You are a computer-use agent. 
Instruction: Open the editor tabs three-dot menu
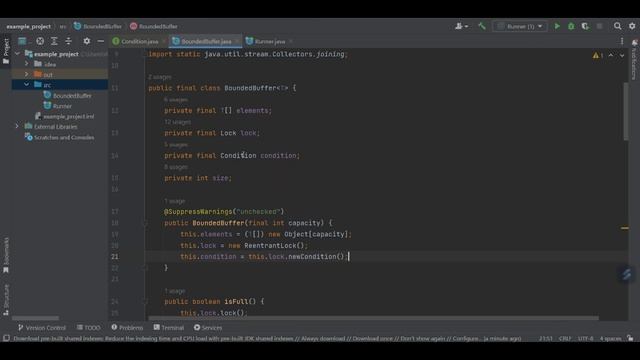[x=622, y=41]
